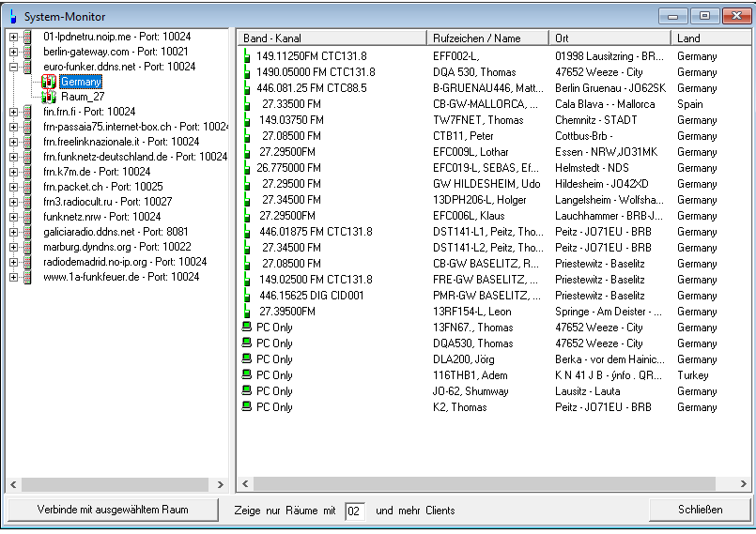Click the PC icon for DLA200, Jörg
Viewport: 756px width, 534px height.
247,359
